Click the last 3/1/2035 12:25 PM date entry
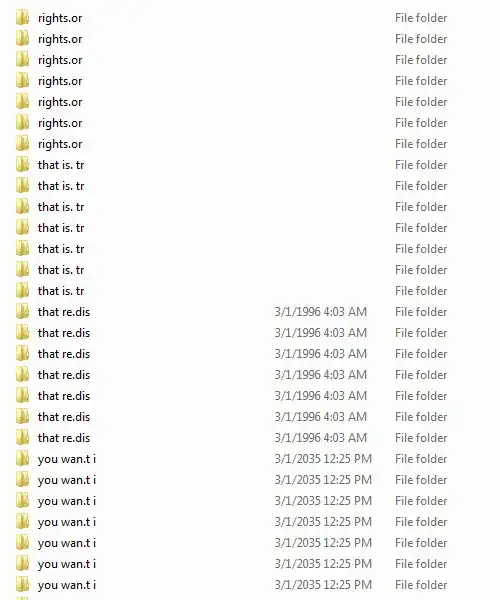 pyautogui.click(x=323, y=585)
